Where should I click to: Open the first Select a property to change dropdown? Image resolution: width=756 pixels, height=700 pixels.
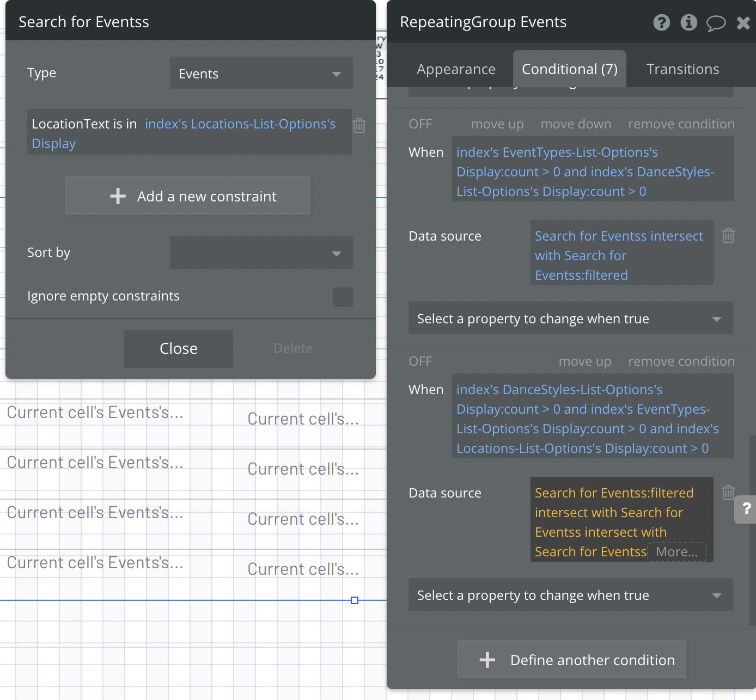click(571, 318)
